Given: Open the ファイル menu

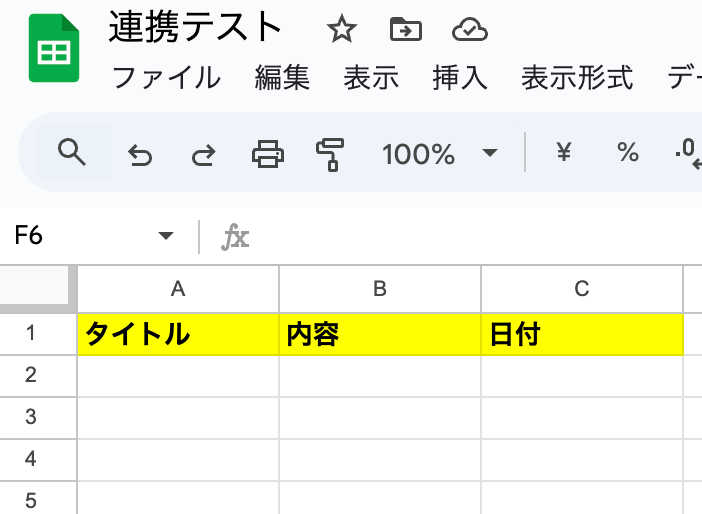Looking at the screenshot, I should 166,77.
